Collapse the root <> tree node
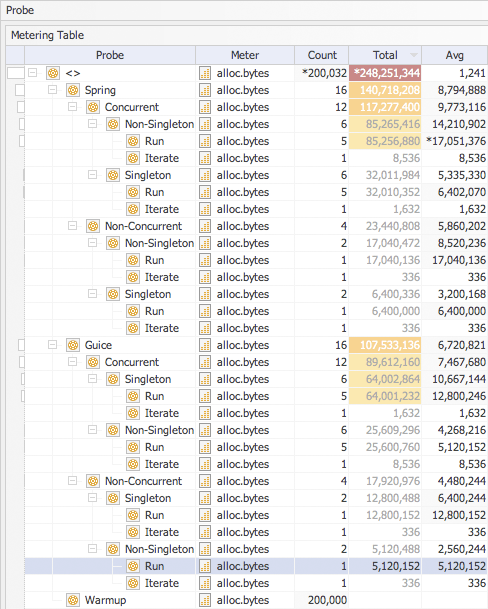The height and width of the screenshot is (609, 488). click(33, 73)
